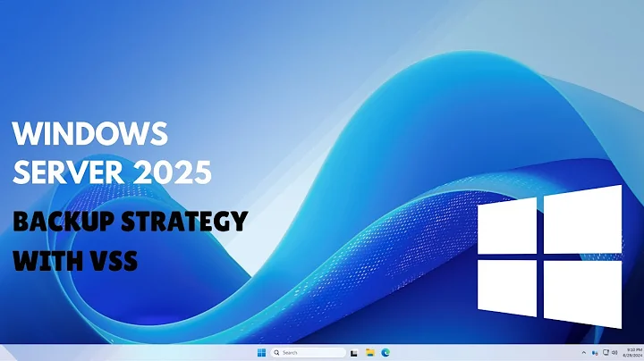Click the network icon in the system tray
The height and width of the screenshot is (361, 644).
(606, 353)
